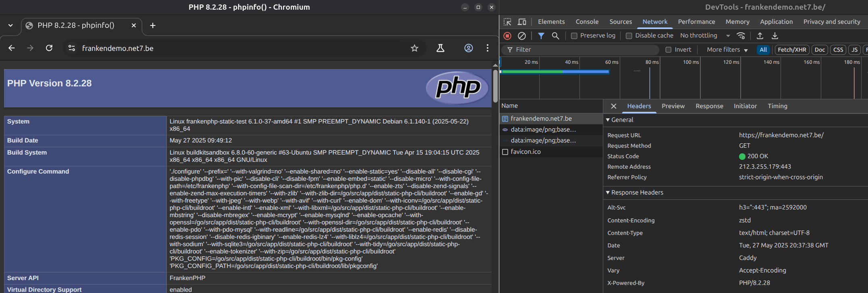Image resolution: width=868 pixels, height=293 pixels.
Task: Show the request Response tab
Action: 709,106
